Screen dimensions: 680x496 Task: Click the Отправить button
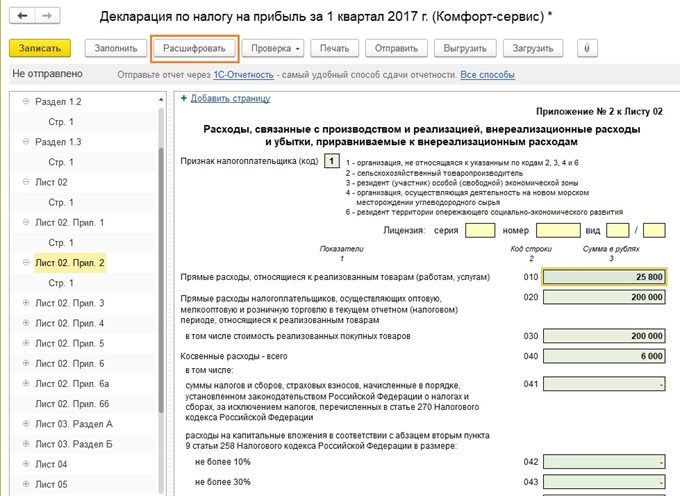tap(396, 48)
